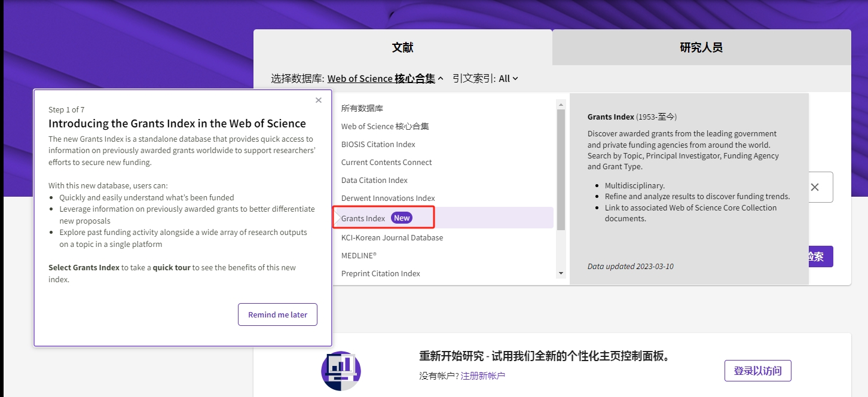Switch to the 文献 tab
868x397 pixels.
[403, 47]
